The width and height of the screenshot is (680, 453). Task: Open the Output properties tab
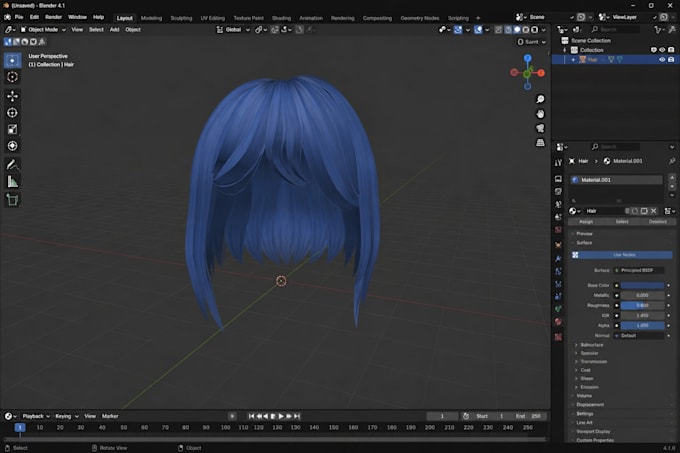tap(558, 191)
